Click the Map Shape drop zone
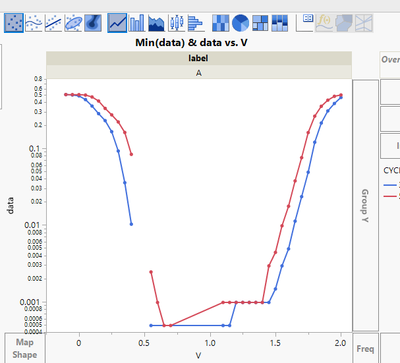 coord(24,348)
